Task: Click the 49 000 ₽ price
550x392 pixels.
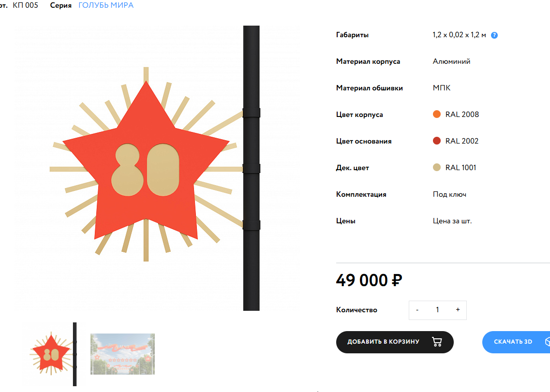Action: click(x=369, y=280)
